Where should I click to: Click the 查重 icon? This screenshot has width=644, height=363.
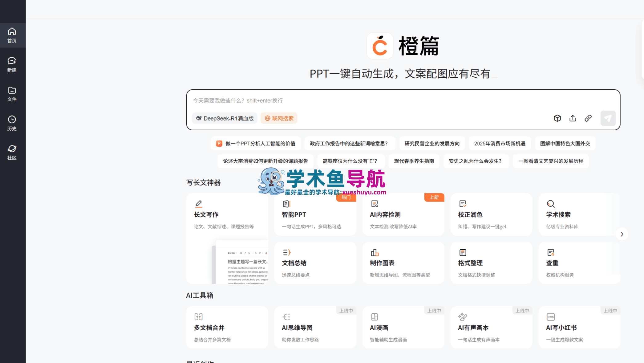tap(551, 252)
